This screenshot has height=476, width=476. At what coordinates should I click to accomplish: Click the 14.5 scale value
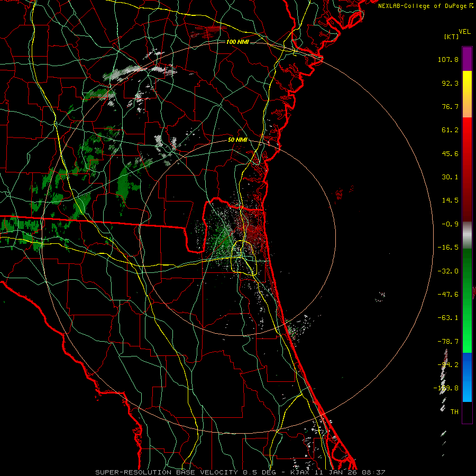point(450,200)
